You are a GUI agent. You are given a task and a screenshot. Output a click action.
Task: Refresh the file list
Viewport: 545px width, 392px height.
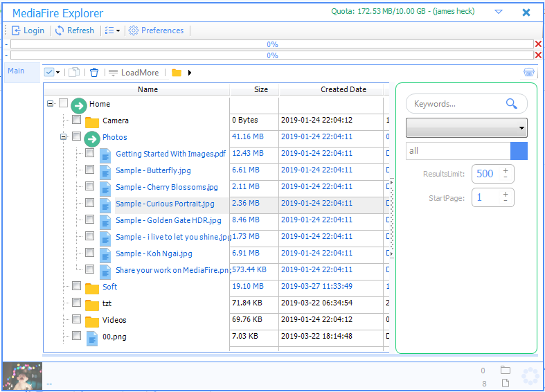tap(75, 30)
